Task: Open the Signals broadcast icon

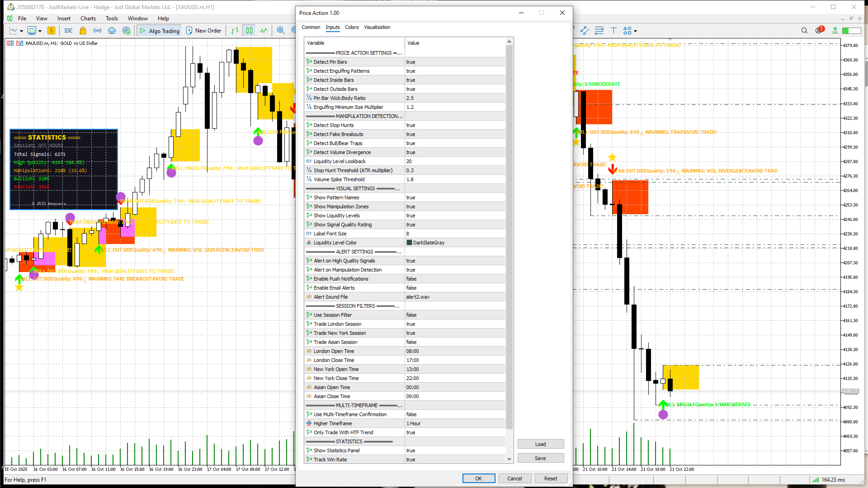Action: point(97,31)
